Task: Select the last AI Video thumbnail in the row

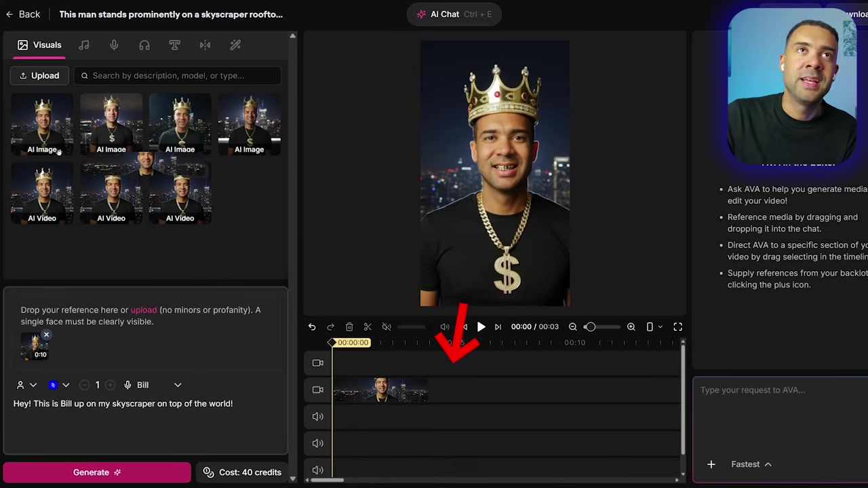Action: point(180,193)
